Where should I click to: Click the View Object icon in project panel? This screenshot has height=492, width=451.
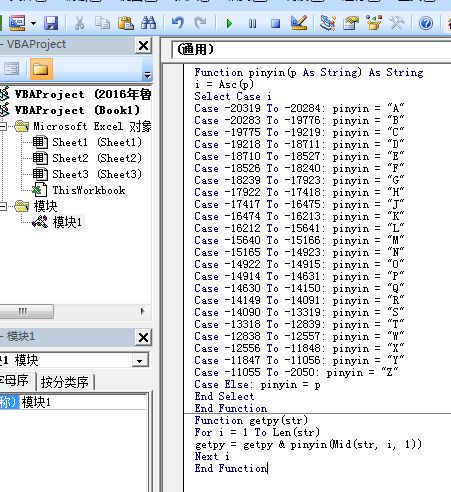(x=11, y=69)
